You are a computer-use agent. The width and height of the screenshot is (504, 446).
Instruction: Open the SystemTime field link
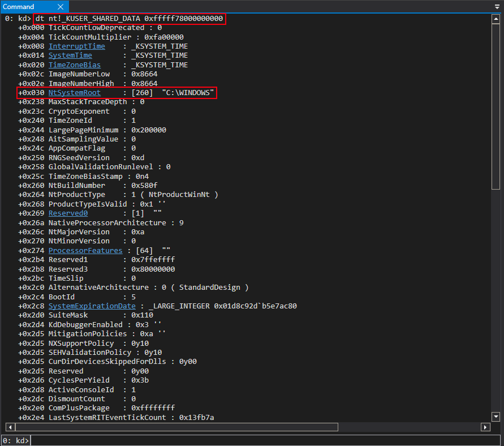70,55
